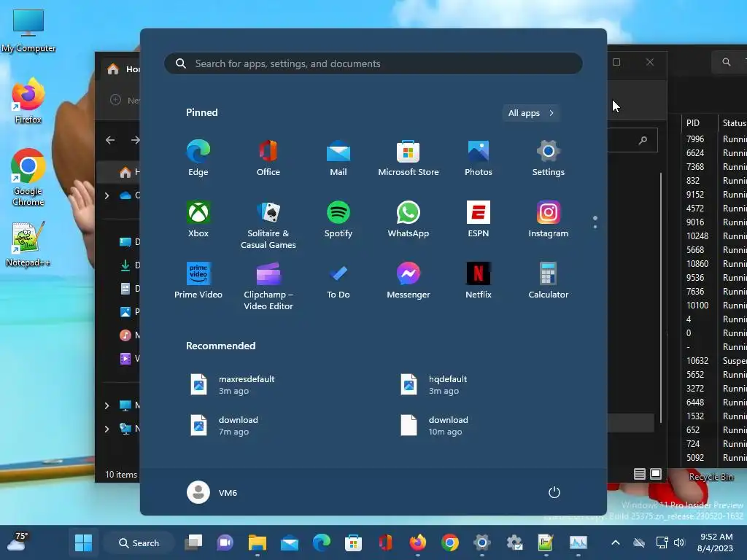Launch Netflix from pinned apps
The height and width of the screenshot is (560, 747).
479,281
